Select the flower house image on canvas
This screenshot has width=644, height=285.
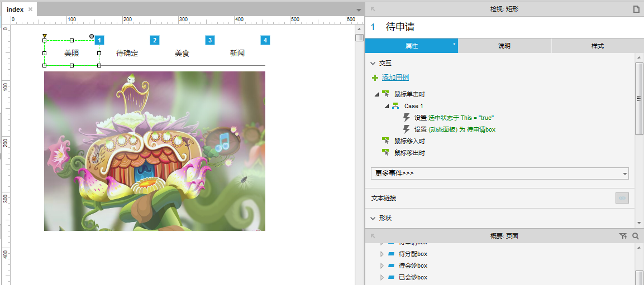(154, 151)
